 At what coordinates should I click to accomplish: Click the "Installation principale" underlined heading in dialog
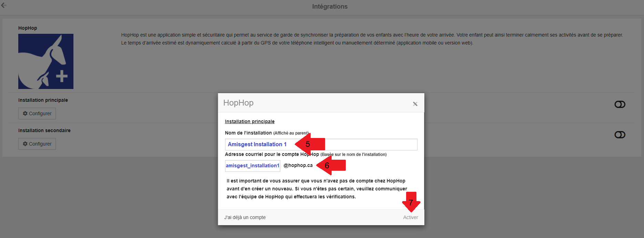(250, 121)
